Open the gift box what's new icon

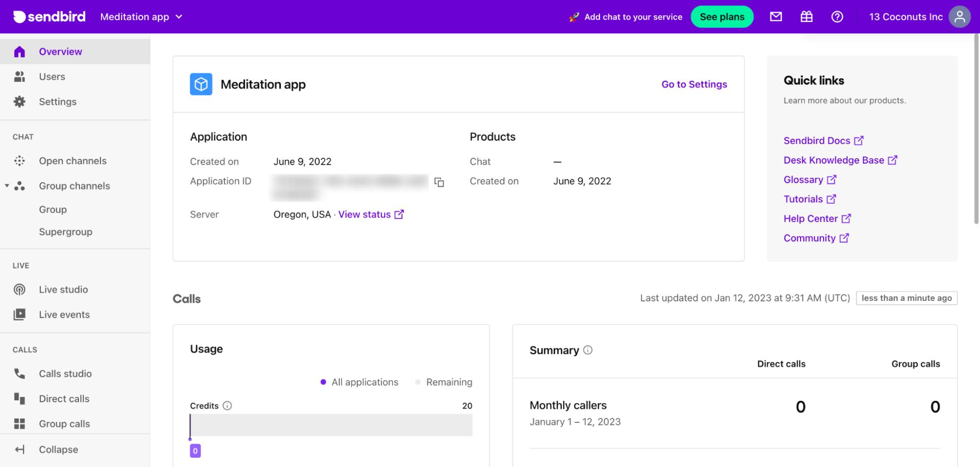806,17
